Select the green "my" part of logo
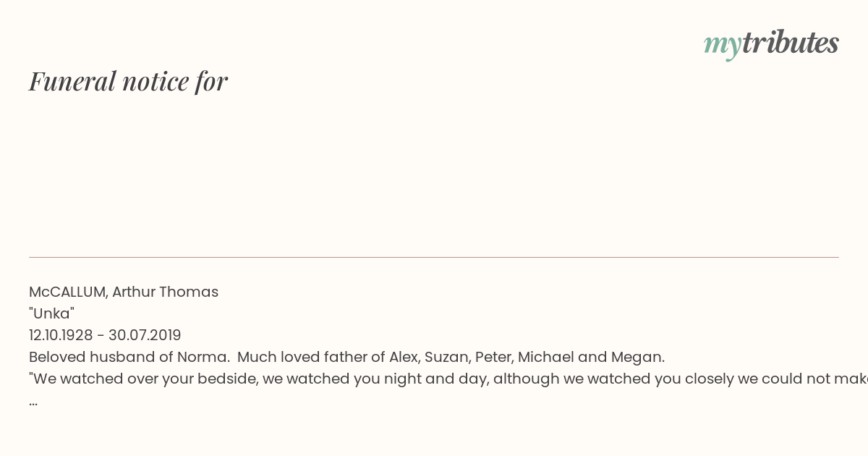Screen dimensions: 868x456 (723, 46)
